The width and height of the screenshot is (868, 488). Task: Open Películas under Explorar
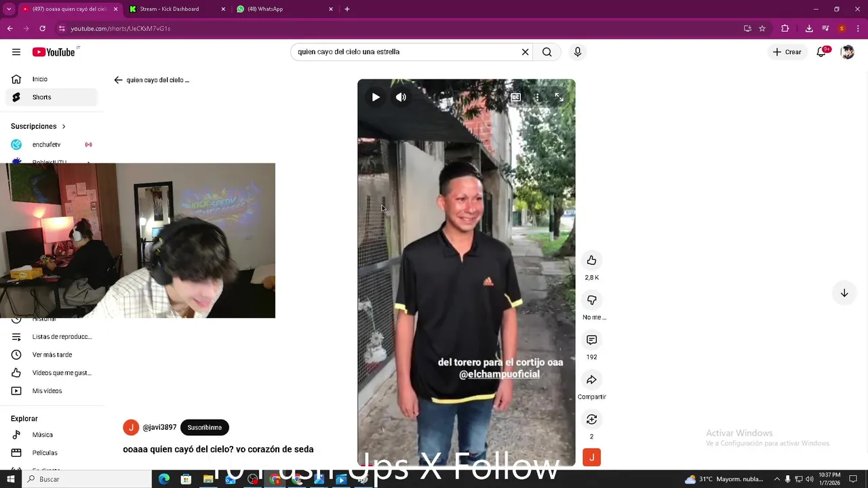click(x=52, y=453)
